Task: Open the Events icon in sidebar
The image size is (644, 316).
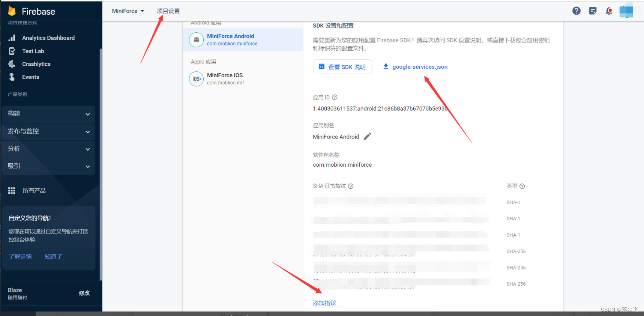Action: [x=12, y=77]
